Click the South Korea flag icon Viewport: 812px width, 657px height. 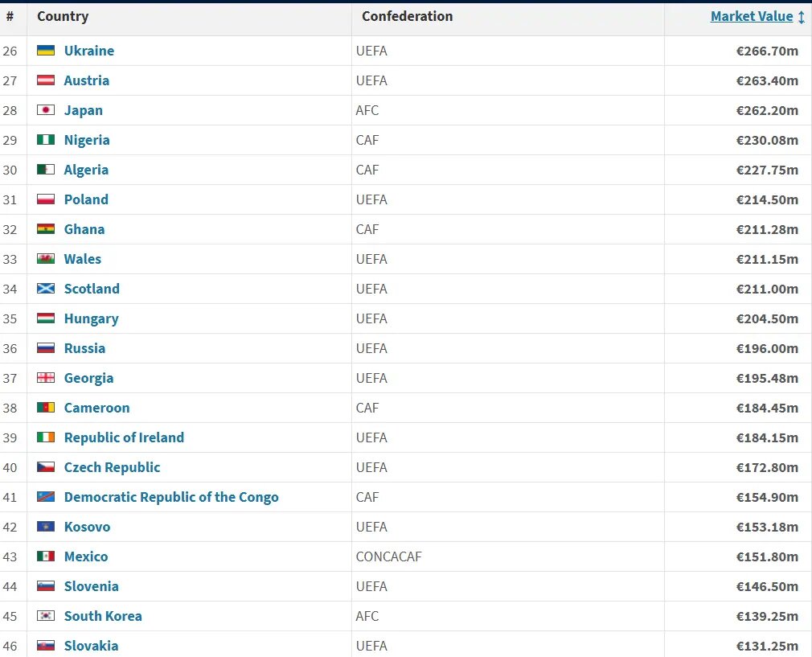46,616
